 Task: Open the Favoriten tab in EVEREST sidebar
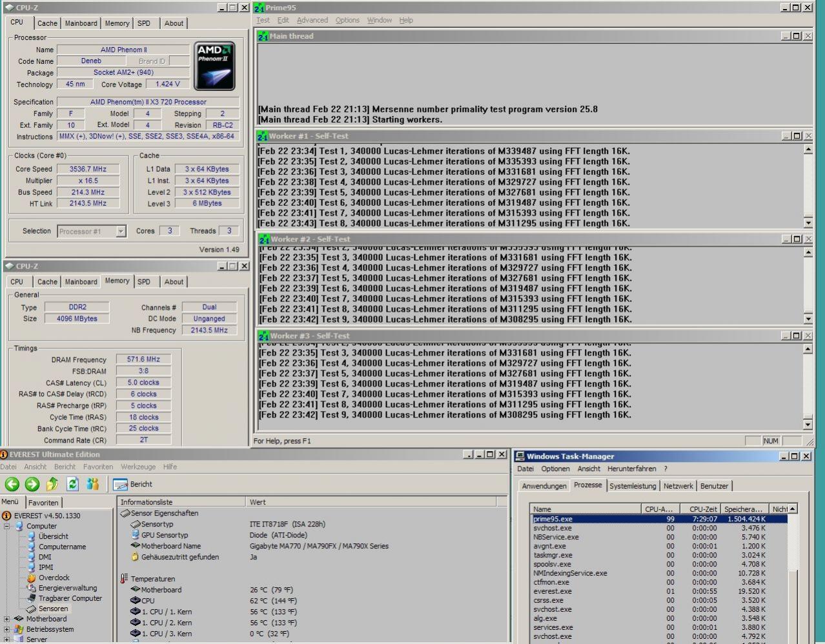[43, 503]
